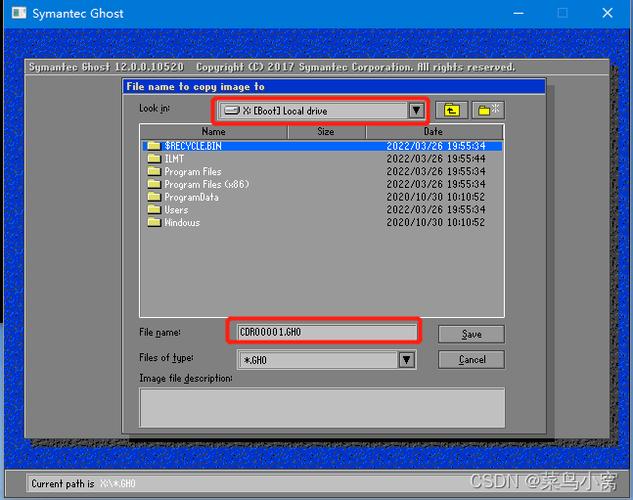
Task: Click the ProgramData date 2020/10/30 10:10:52
Action: 436,197
